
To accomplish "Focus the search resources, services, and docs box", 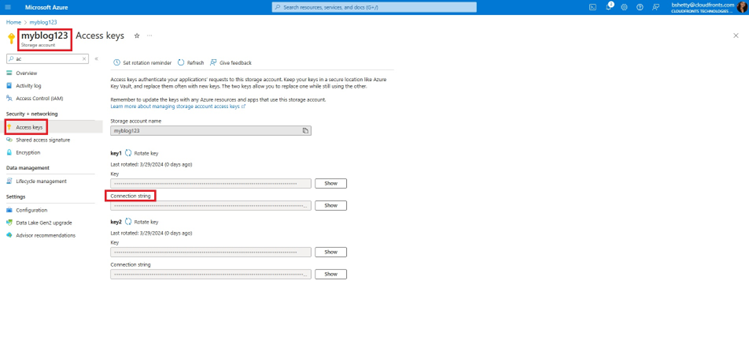I will (374, 7).
